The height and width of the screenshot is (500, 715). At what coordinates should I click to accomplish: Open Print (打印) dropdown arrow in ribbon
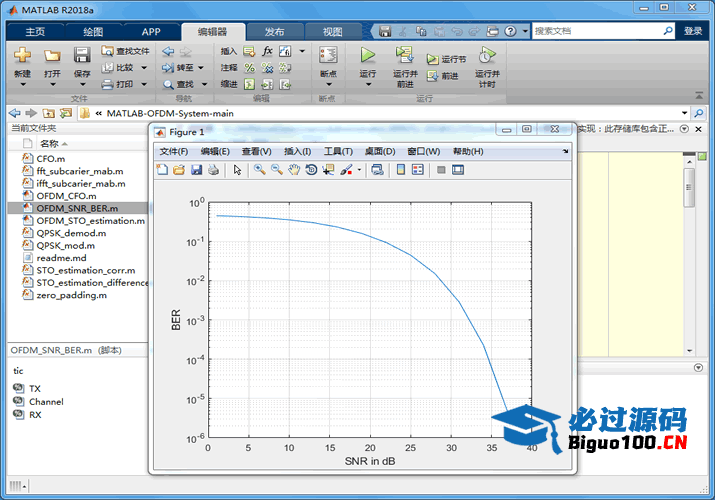(x=144, y=84)
